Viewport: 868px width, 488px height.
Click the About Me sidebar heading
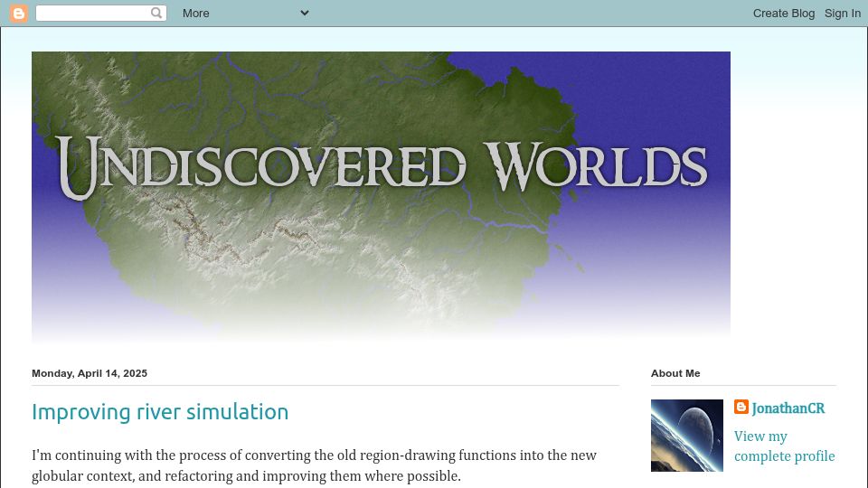(675, 373)
